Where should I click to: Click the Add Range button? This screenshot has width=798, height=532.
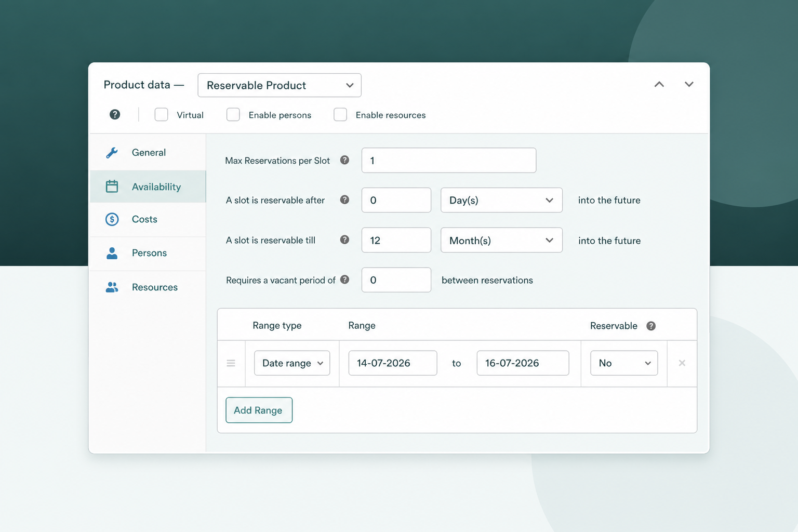click(x=259, y=410)
